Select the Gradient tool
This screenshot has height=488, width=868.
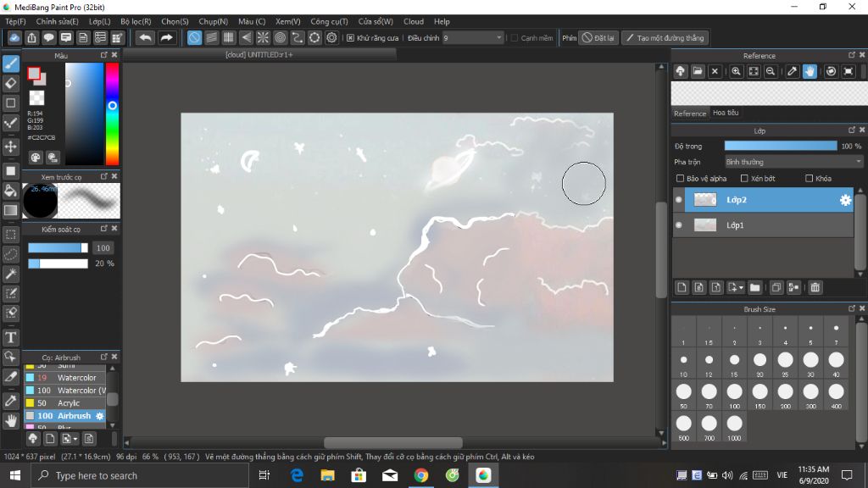tap(10, 210)
